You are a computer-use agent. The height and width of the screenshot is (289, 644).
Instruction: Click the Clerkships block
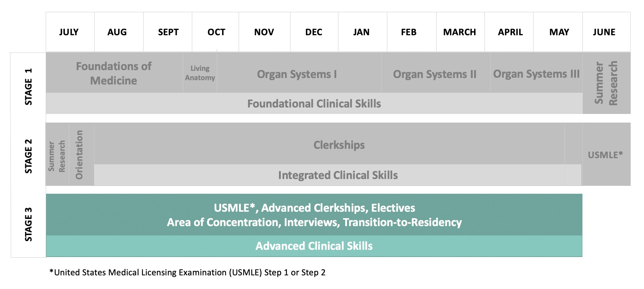click(x=339, y=145)
